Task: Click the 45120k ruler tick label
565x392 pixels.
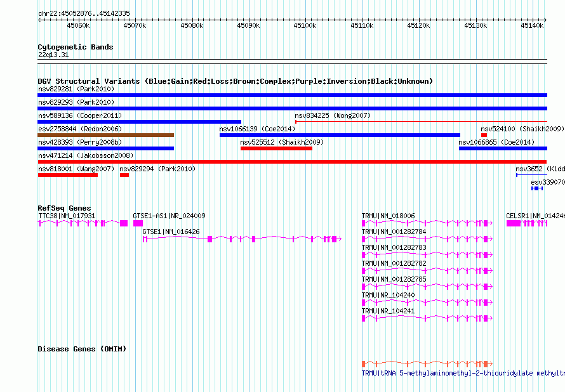Action: click(x=418, y=25)
